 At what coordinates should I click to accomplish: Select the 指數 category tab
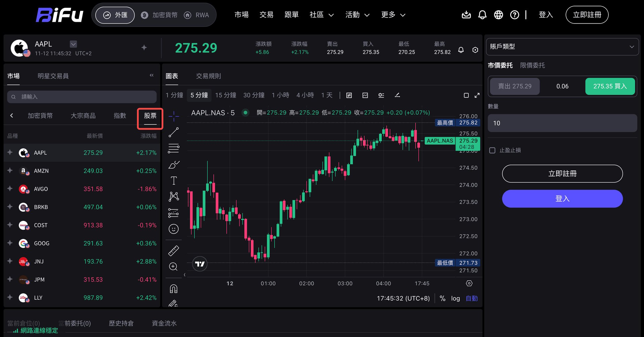(120, 116)
